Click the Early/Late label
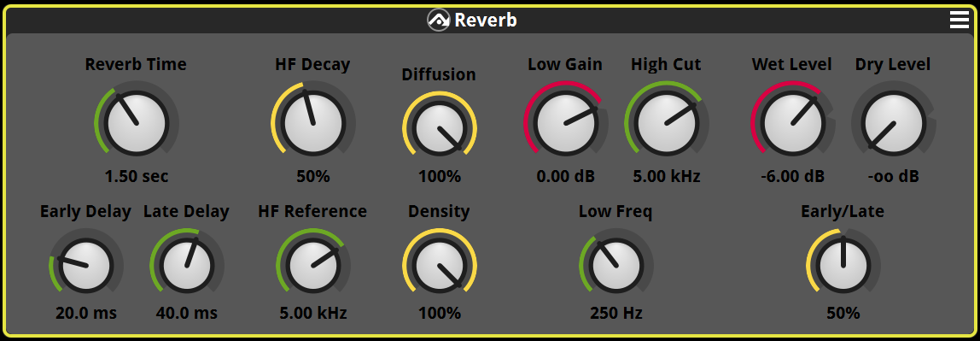 (x=843, y=212)
